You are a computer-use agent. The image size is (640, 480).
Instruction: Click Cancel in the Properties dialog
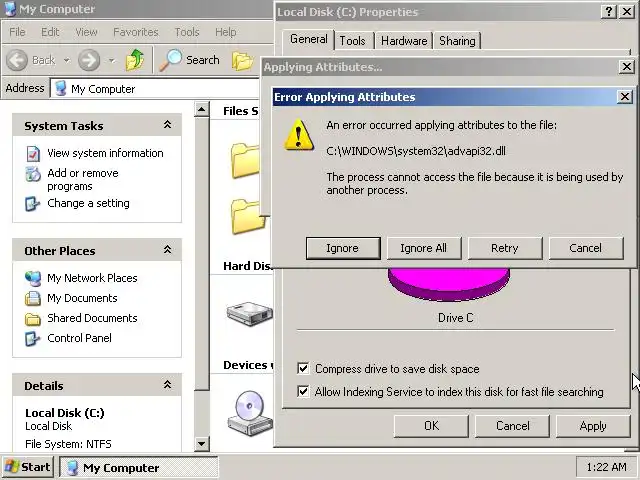coord(512,426)
